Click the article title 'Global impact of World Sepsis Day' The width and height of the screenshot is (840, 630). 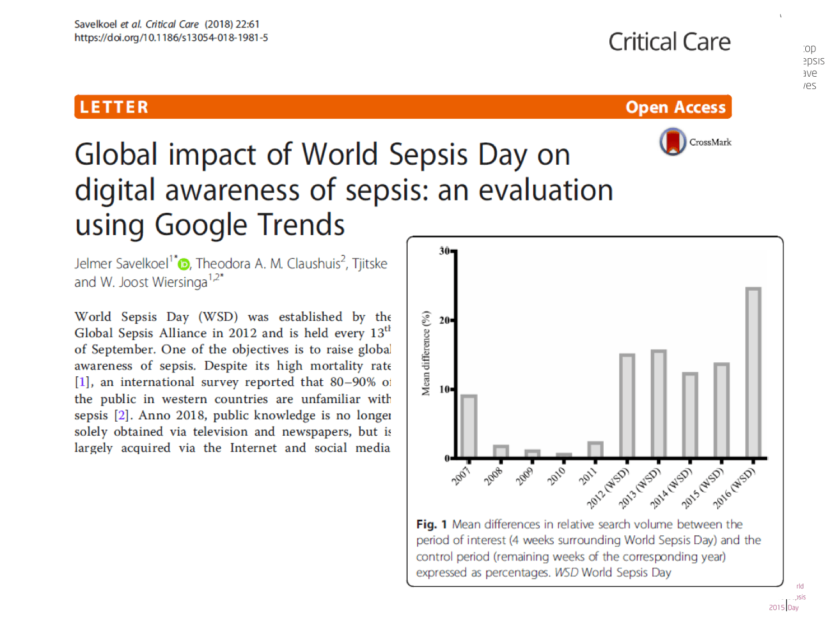[344, 189]
